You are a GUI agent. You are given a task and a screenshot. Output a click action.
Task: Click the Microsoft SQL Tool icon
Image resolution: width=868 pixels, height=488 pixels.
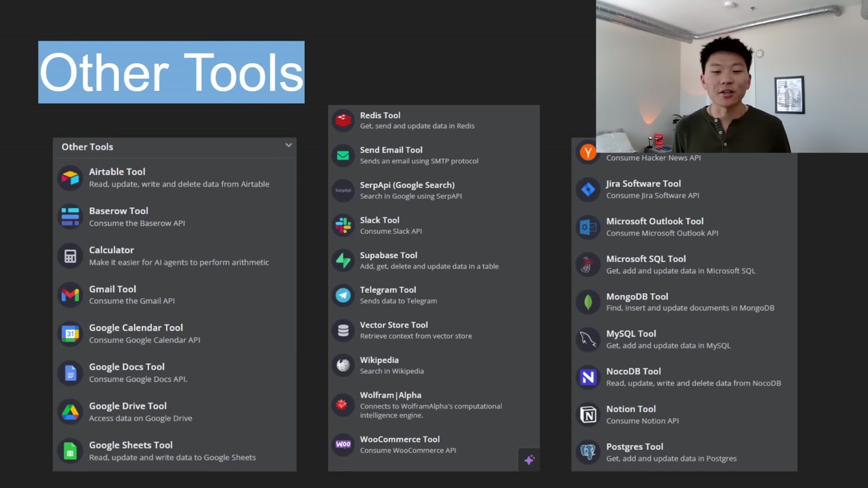588,265
